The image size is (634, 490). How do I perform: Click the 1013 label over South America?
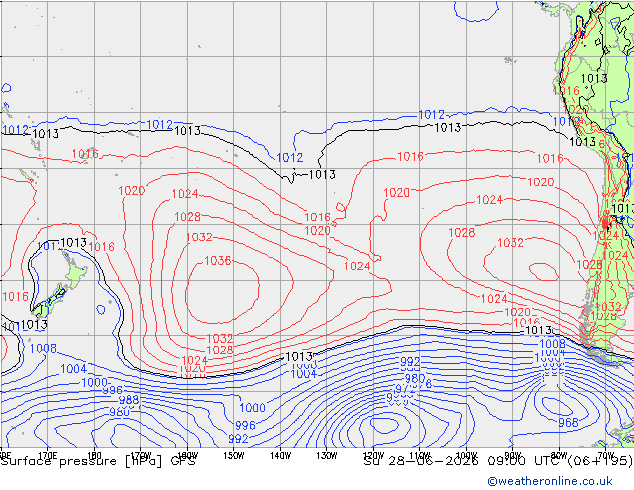coord(594,78)
